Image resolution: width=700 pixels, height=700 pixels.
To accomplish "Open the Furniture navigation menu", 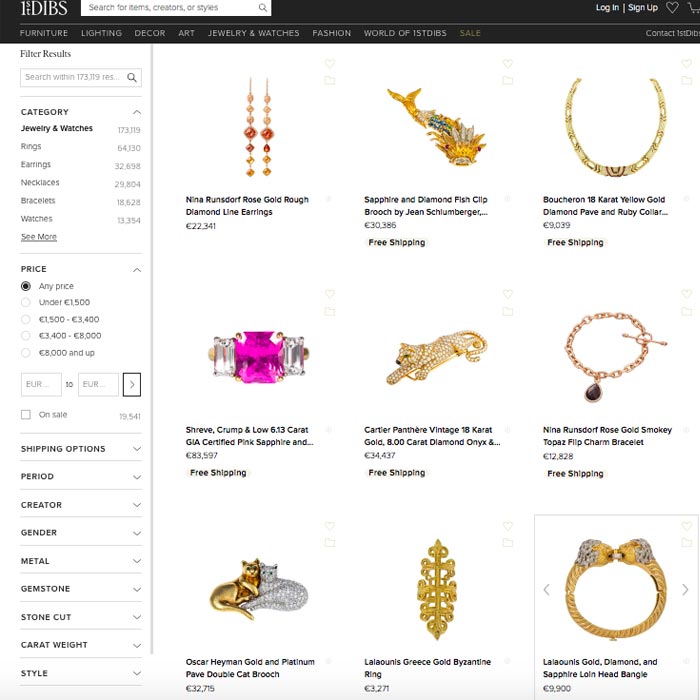I will 44,33.
